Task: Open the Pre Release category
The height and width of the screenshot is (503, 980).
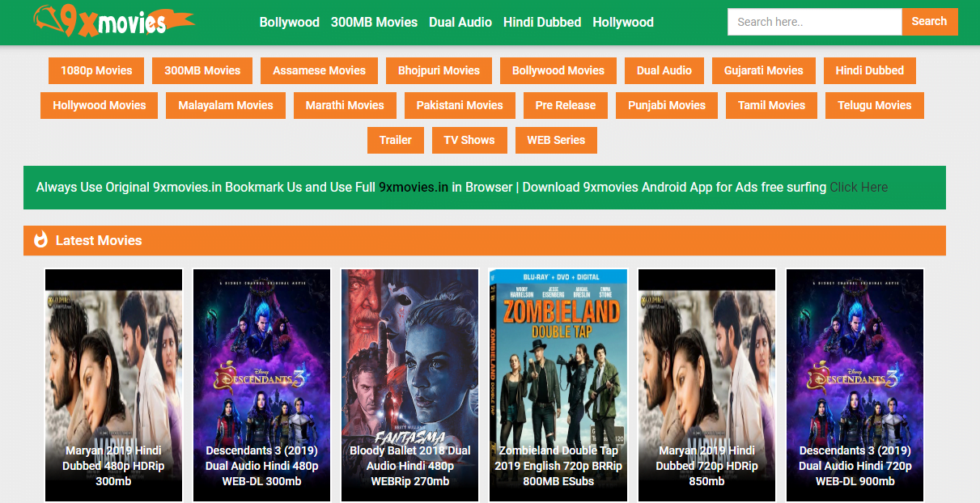Action: pos(566,105)
